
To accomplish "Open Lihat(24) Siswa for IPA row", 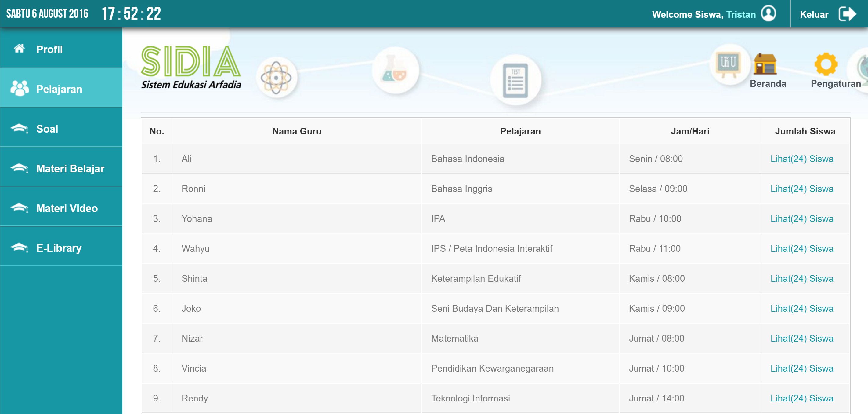I will (802, 219).
